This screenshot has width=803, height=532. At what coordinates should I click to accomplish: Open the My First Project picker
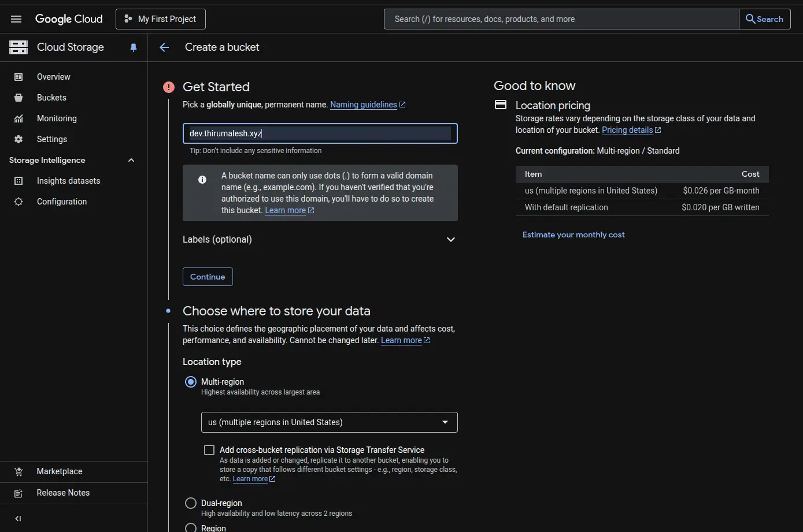click(x=160, y=18)
